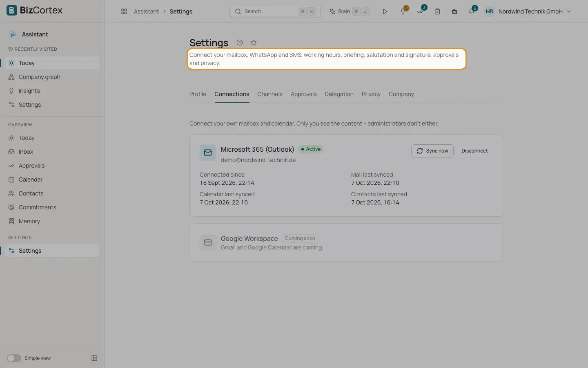The height and width of the screenshot is (368, 588).
Task: Click the help question-mark icon next to Settings
Action: point(240,43)
